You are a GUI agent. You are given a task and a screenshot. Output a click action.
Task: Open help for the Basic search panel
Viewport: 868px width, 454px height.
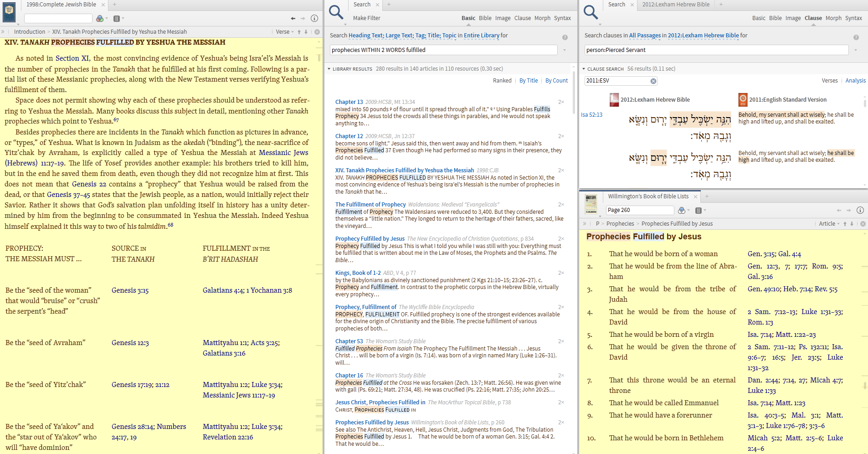point(565,37)
